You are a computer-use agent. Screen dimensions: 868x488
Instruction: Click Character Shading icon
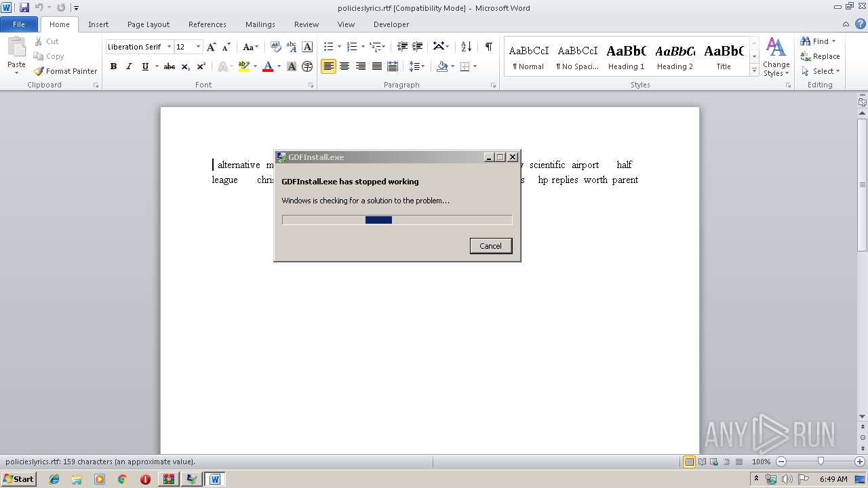[292, 66]
